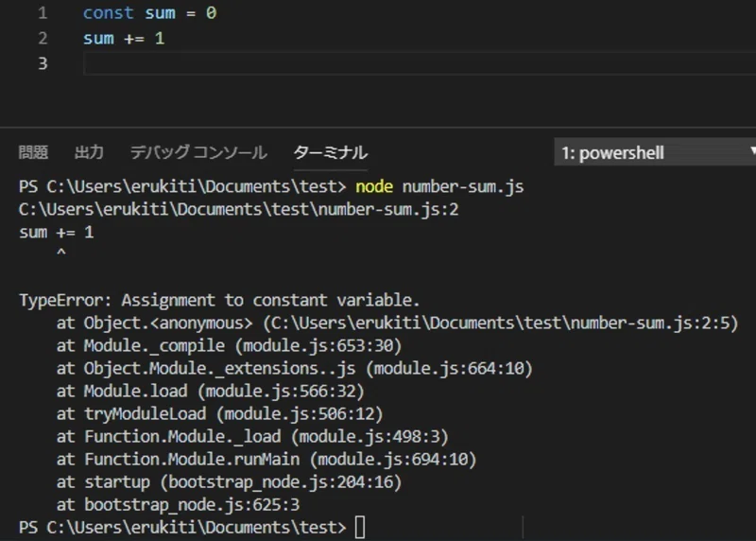Click 'at Function.Module._load (module.js:498:3)' line
This screenshot has width=756, height=541.
pos(252,436)
